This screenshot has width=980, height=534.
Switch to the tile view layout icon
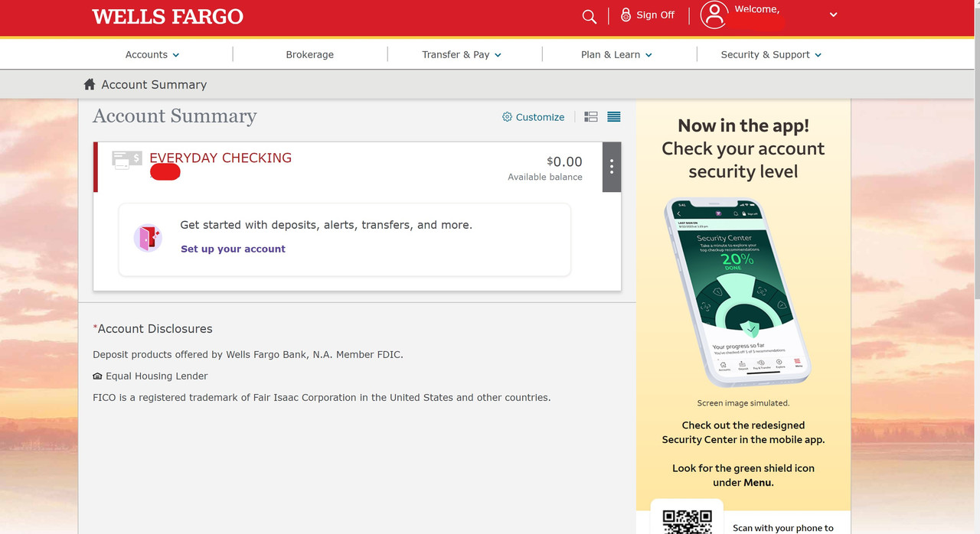(x=590, y=117)
